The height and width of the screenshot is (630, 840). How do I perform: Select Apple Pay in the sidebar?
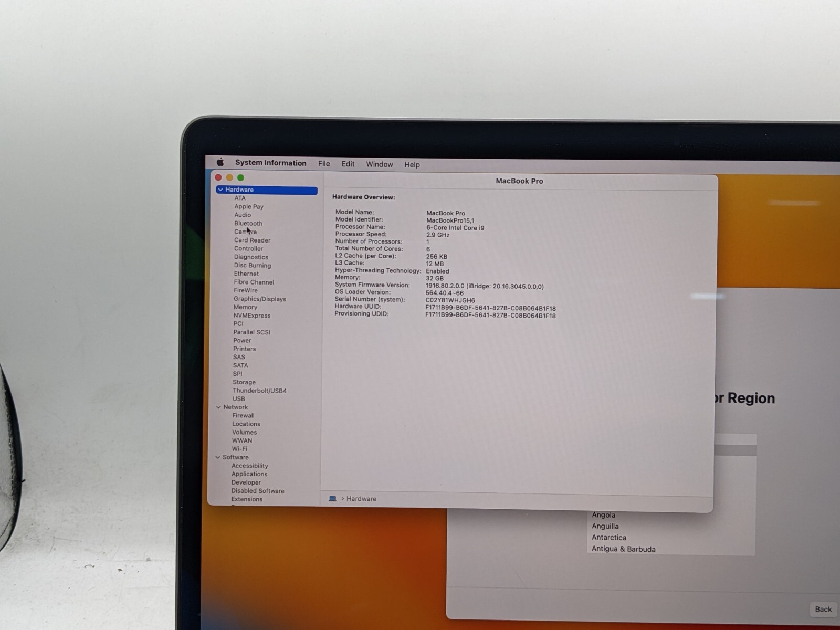click(249, 206)
